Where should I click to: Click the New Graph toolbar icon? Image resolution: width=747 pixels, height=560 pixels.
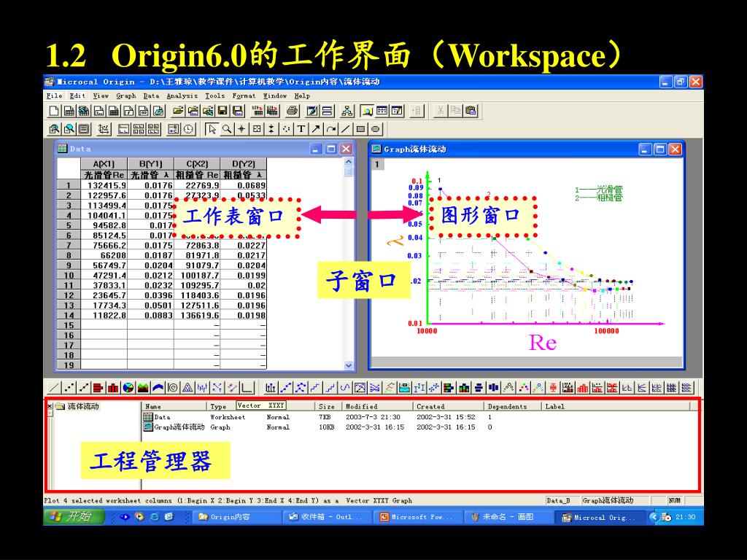pyautogui.click(x=98, y=111)
